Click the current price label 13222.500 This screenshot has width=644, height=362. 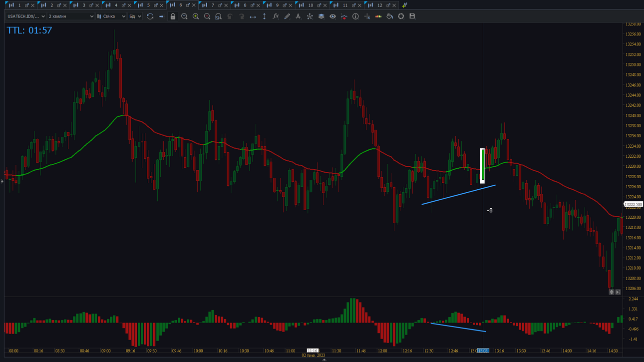coord(634,205)
